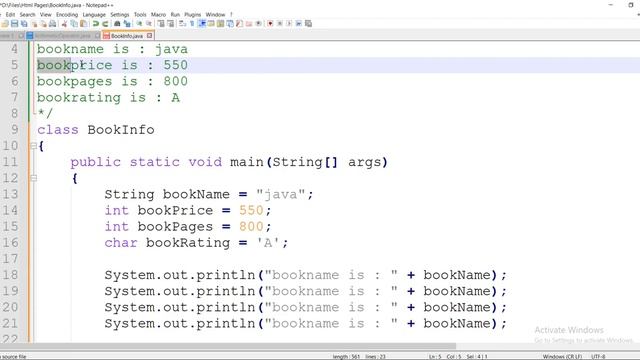Click the value 550 on line 14
This screenshot has width=640, height=360.
[251, 211]
